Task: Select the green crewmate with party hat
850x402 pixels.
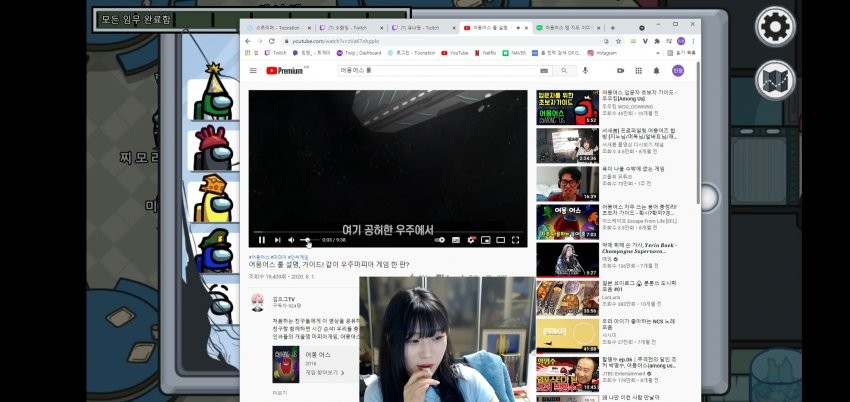Action: (x=213, y=93)
